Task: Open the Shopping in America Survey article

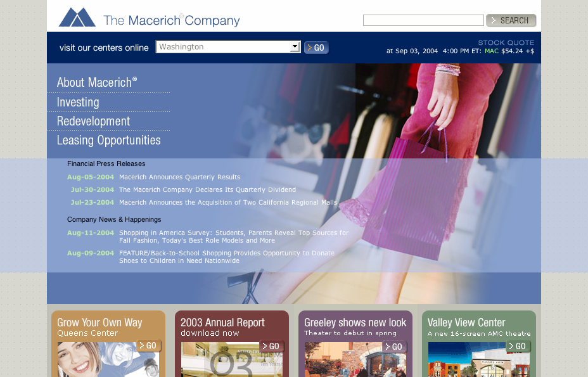Action: [234, 237]
